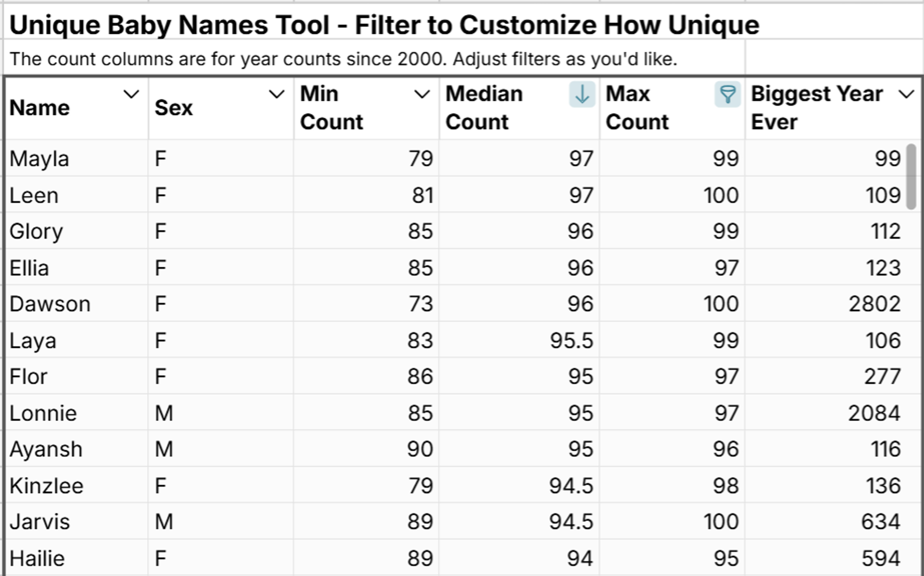The height and width of the screenshot is (576, 924).
Task: Select Kinzlee's Min Count of 79
Action: (x=419, y=484)
